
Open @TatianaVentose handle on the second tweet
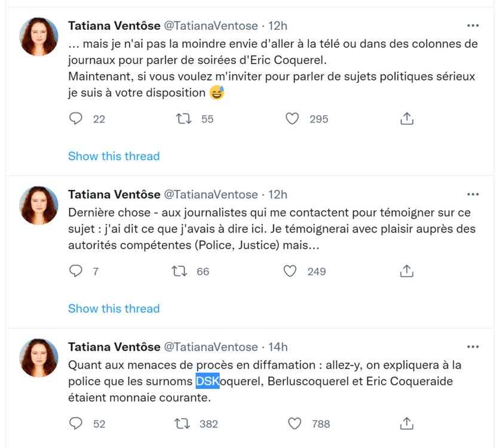pos(211,194)
